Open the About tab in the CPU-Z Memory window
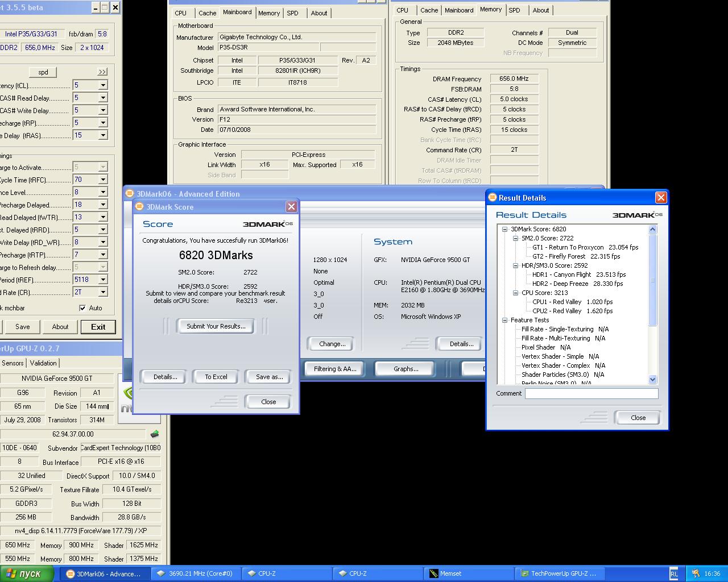 pyautogui.click(x=541, y=10)
